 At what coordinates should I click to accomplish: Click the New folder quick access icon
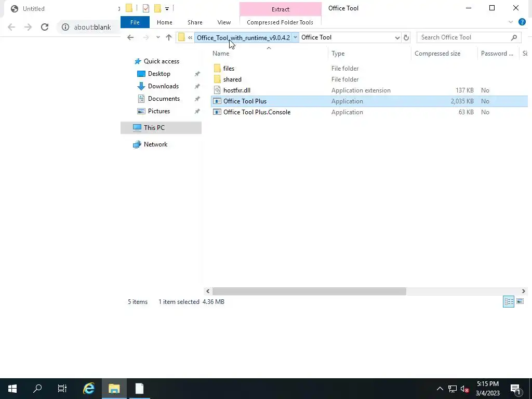(x=157, y=8)
